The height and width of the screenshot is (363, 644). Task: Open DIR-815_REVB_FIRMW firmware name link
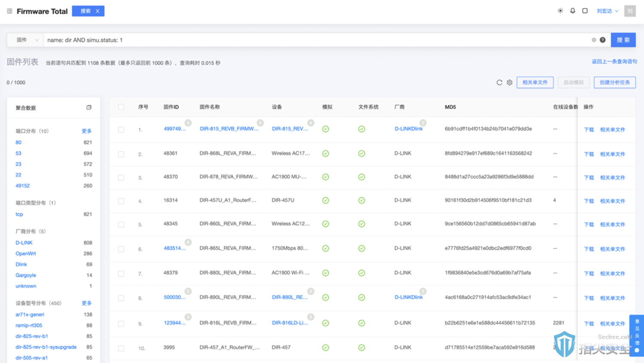(229, 129)
